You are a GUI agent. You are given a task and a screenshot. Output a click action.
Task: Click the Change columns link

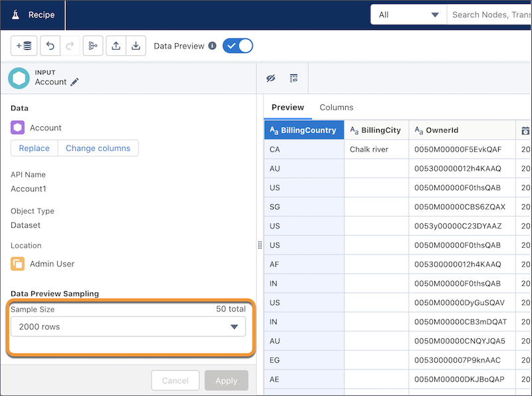click(98, 148)
